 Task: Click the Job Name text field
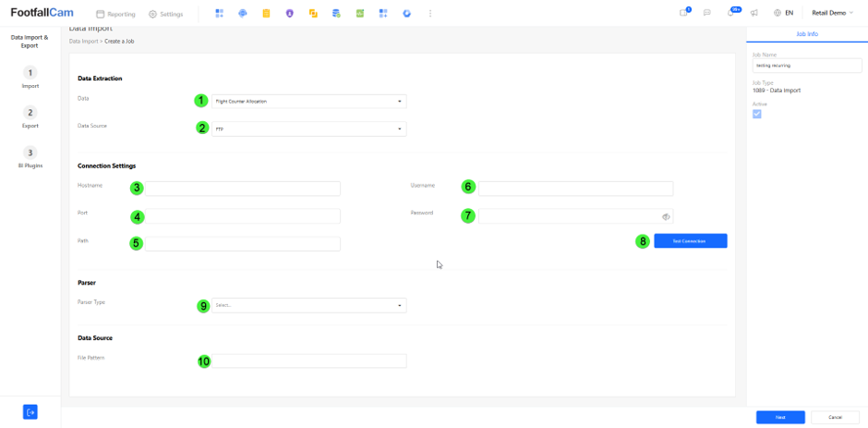click(806, 66)
